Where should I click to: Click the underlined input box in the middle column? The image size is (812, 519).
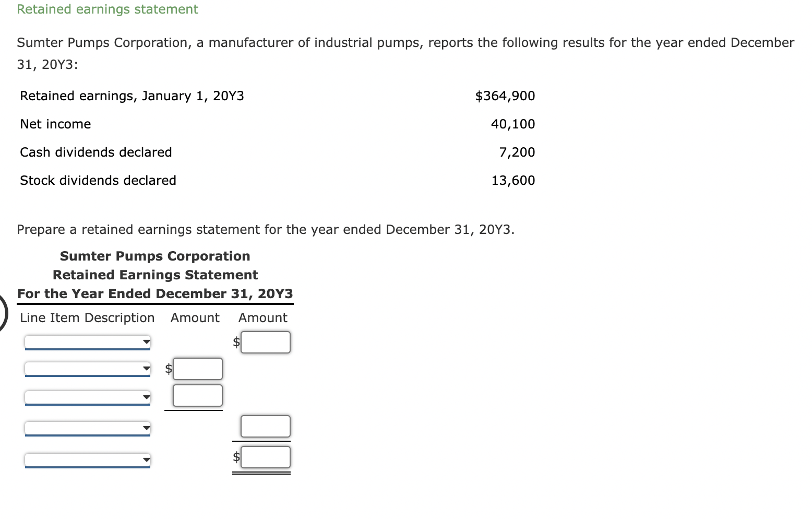point(197,395)
